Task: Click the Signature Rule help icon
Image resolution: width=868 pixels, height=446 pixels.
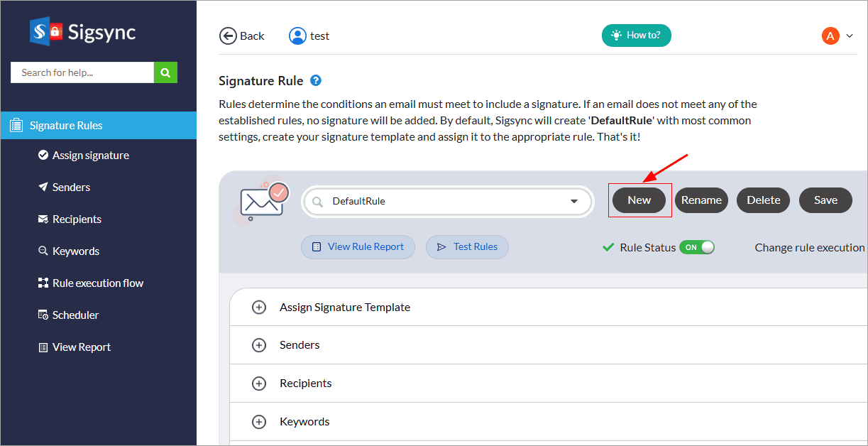Action: tap(315, 80)
